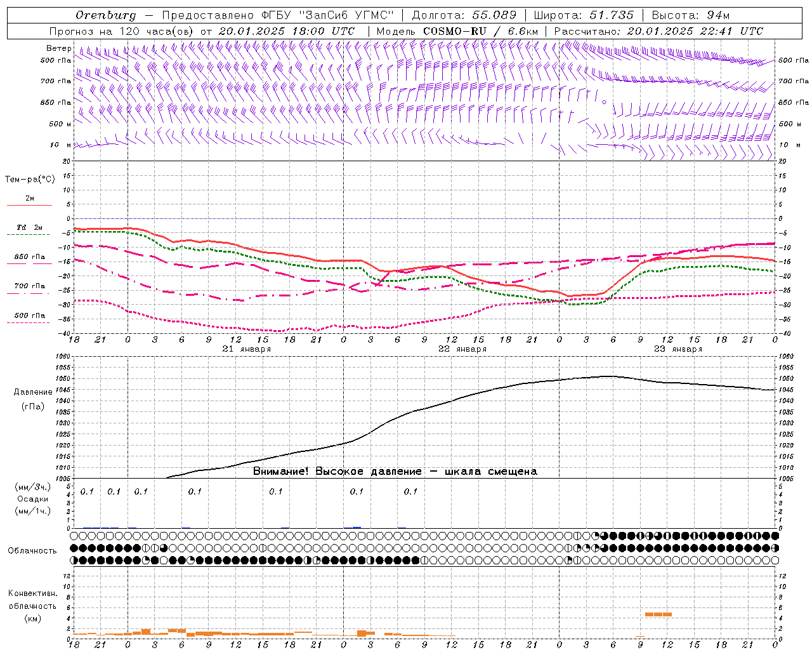
Task: Click the tall orange convective bar on 23 января
Action: (658, 614)
